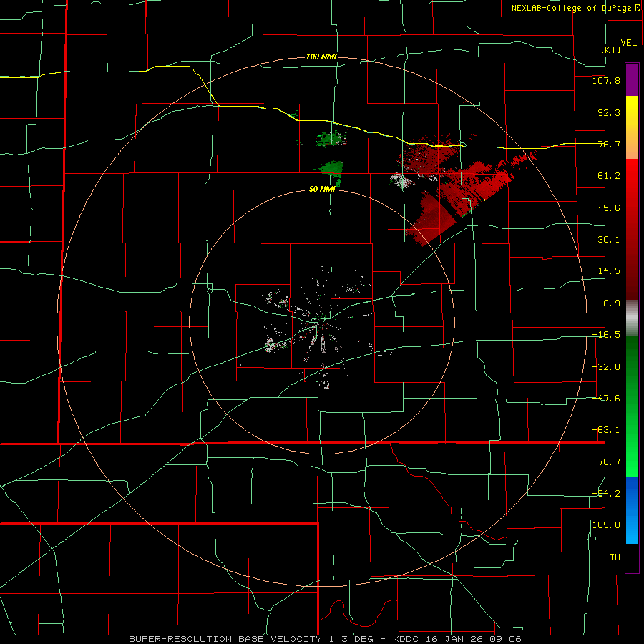Click the 100 NMI range ring label
This screenshot has height=644, width=644.
click(x=321, y=57)
